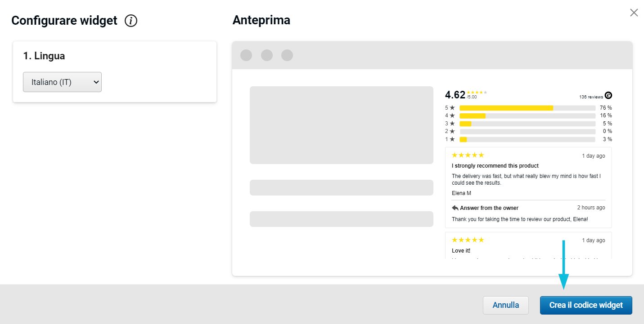This screenshot has height=324, width=644.
Task: Click the five yellow stars on Elena M's review
Action: point(468,155)
